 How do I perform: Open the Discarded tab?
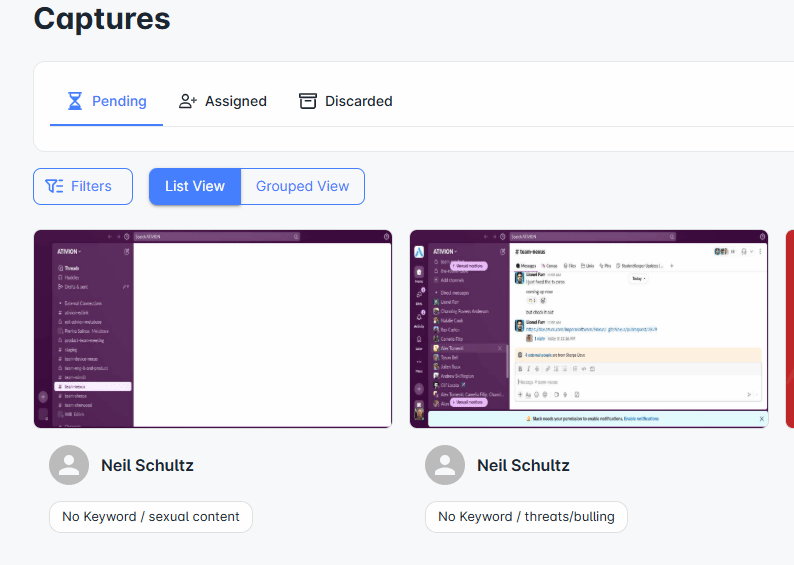tap(346, 101)
